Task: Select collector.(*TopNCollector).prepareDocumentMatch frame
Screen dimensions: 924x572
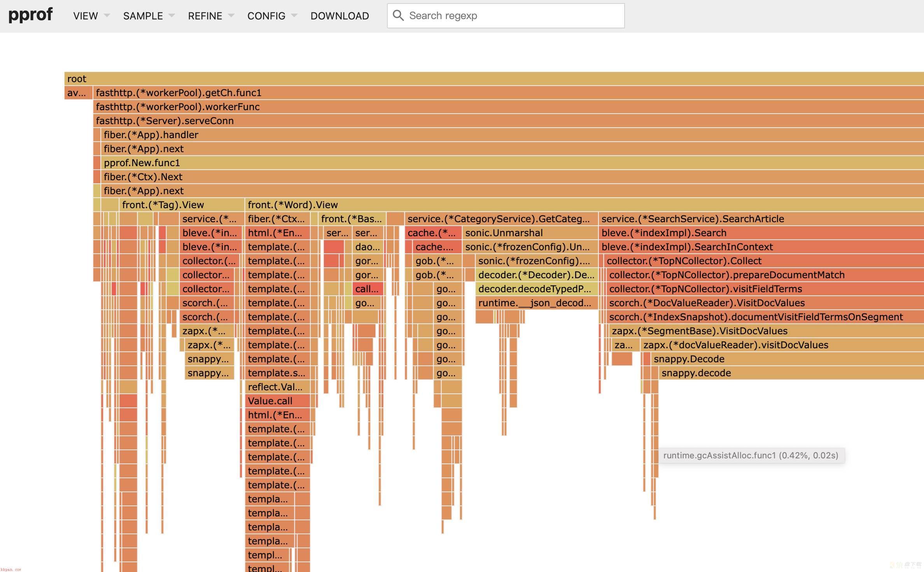Action: (765, 275)
